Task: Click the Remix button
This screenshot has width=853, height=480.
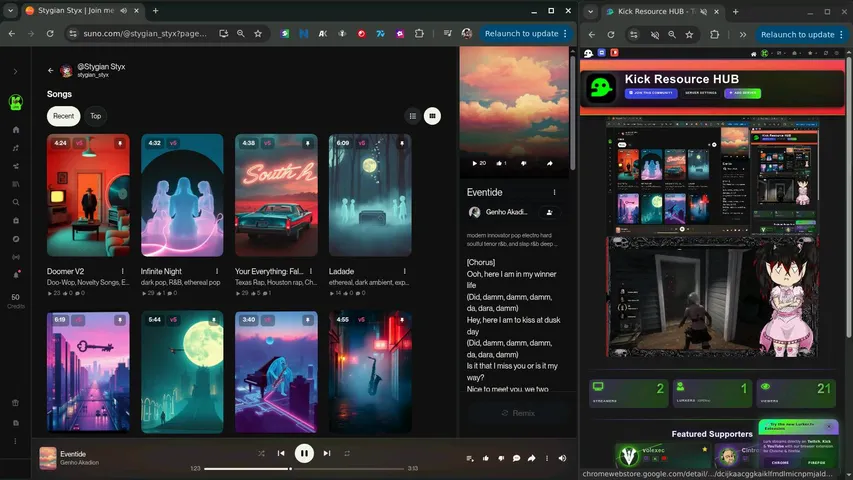Action: [517, 413]
